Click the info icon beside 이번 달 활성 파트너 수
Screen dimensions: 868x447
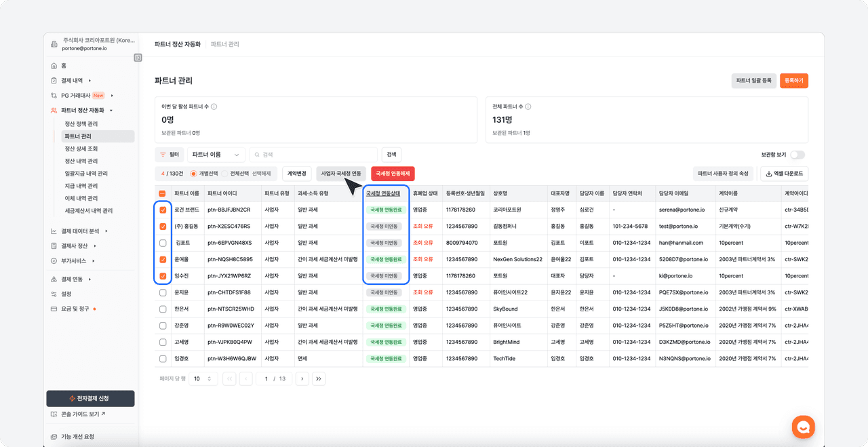pyautogui.click(x=214, y=106)
